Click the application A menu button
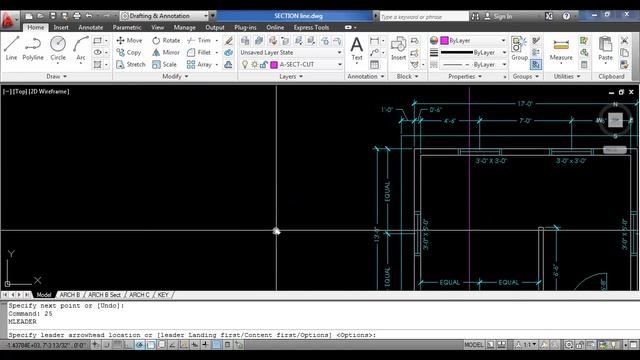The height and width of the screenshot is (360, 640). (8, 20)
